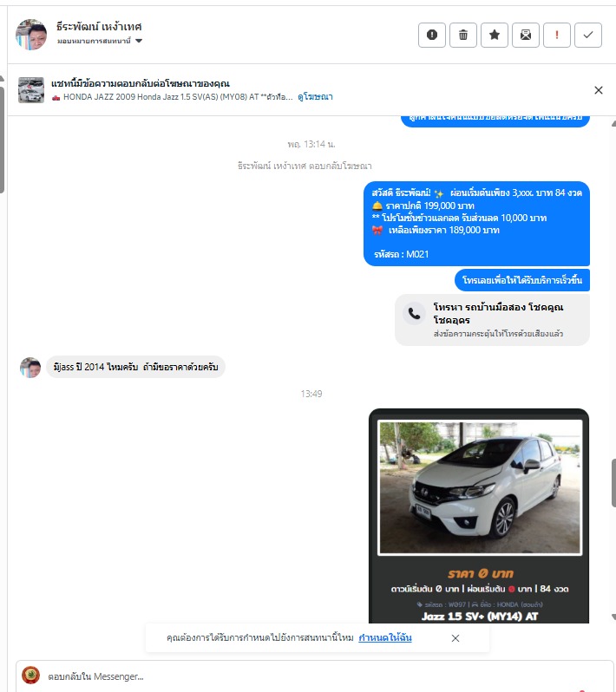Click the call now quick reply bubble
This screenshot has height=692, width=616.
[x=522, y=280]
